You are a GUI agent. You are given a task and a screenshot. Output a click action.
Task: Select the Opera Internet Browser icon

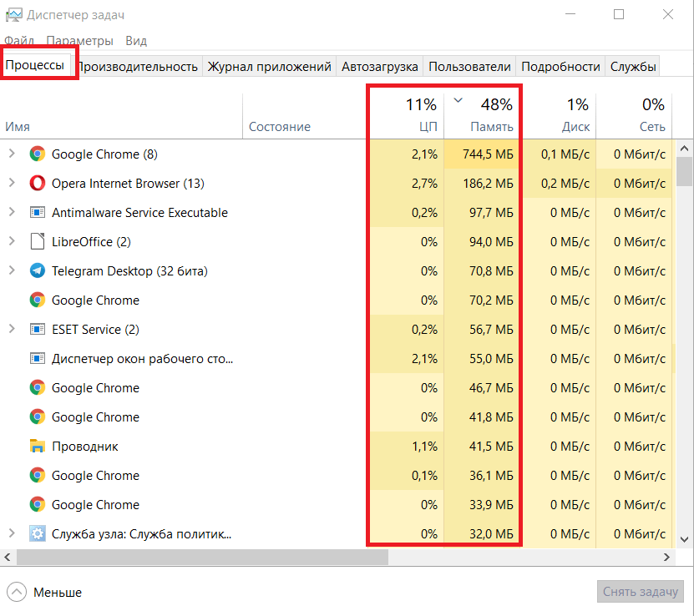38,183
